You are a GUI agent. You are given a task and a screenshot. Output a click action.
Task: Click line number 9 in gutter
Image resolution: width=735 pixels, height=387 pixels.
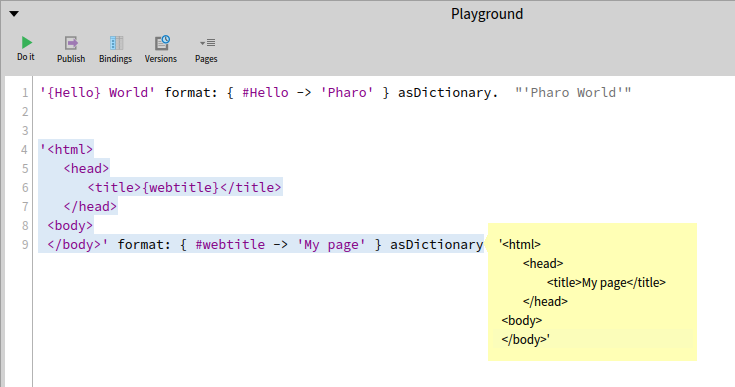[25, 245]
